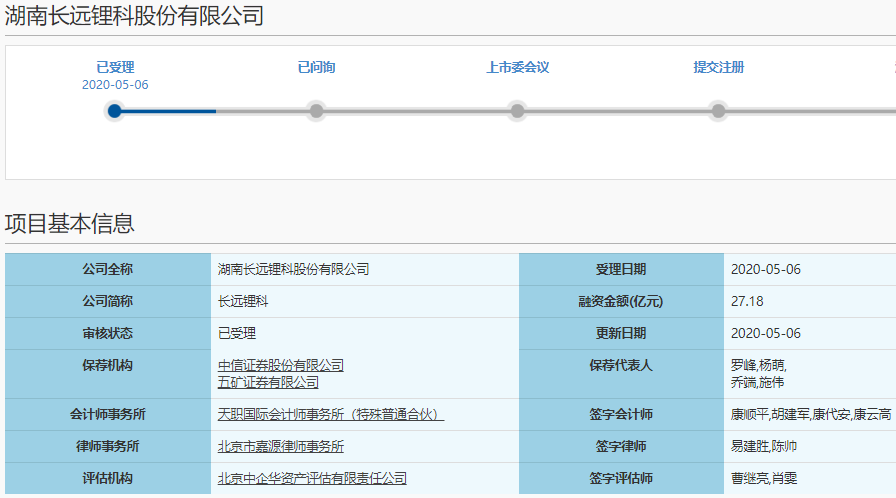Select the 已问询 stage label
The image size is (896, 498).
316,68
